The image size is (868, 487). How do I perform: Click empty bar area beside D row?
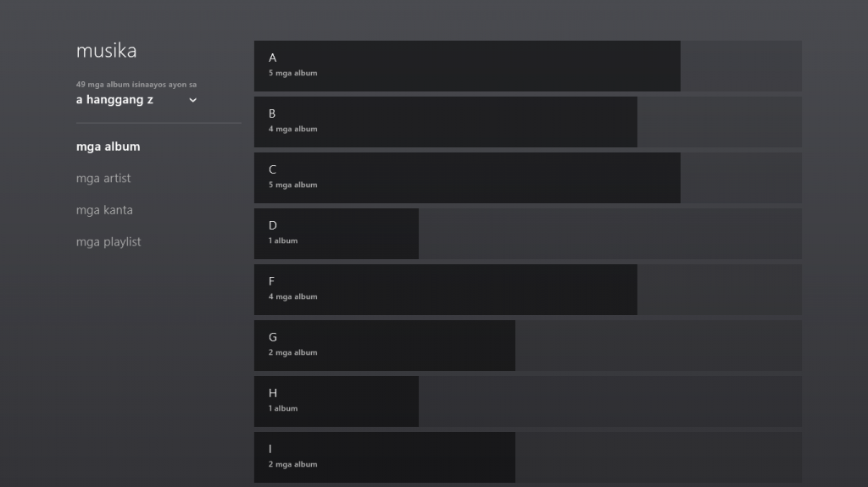click(x=610, y=234)
